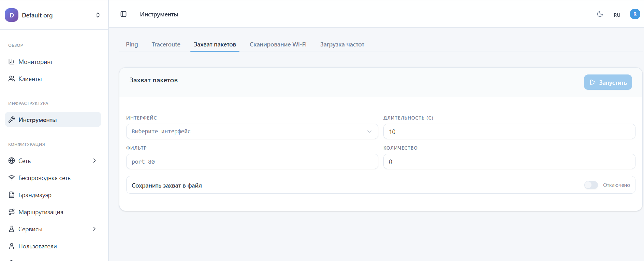Viewport: 644px width, 261px height.
Task: Click the Беспроводная сеть Wi-Fi icon
Action: (x=12, y=178)
